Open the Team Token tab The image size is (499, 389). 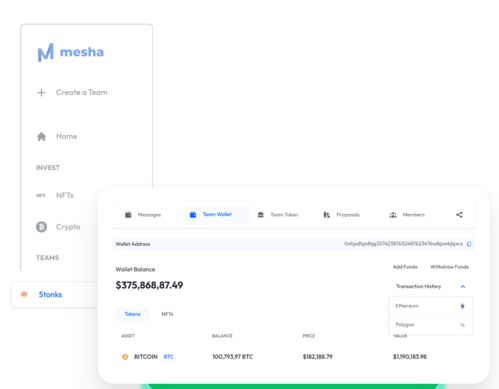point(278,215)
